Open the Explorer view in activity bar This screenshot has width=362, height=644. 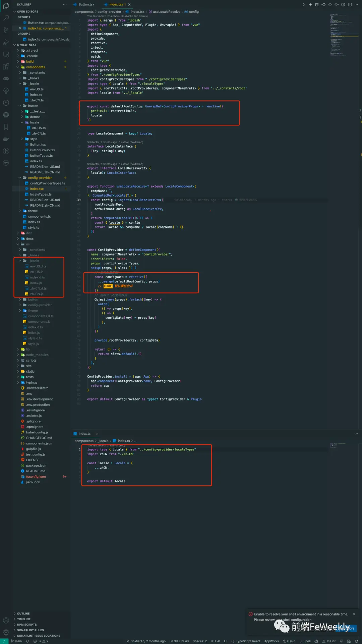pos(6,6)
